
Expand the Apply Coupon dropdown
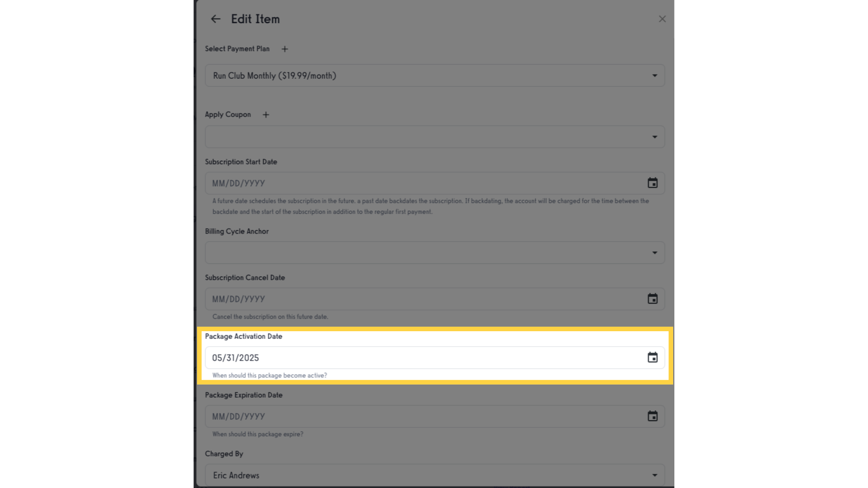click(x=435, y=137)
